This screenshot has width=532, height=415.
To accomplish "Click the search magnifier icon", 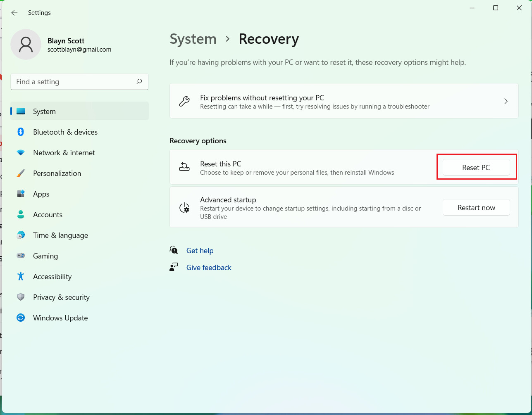I will 139,82.
